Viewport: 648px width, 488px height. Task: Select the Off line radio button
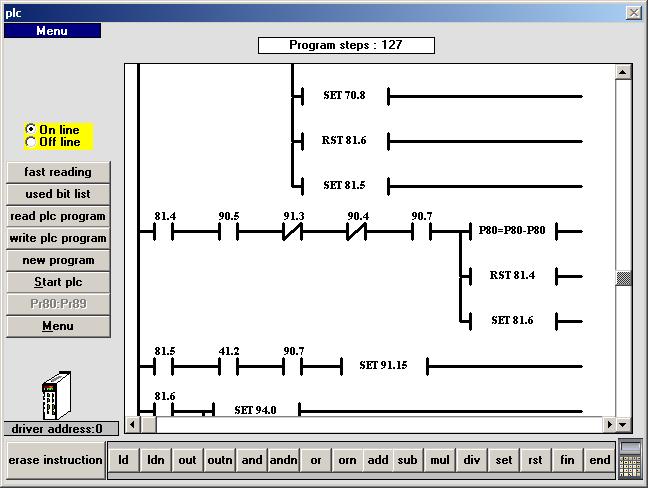(x=31, y=142)
